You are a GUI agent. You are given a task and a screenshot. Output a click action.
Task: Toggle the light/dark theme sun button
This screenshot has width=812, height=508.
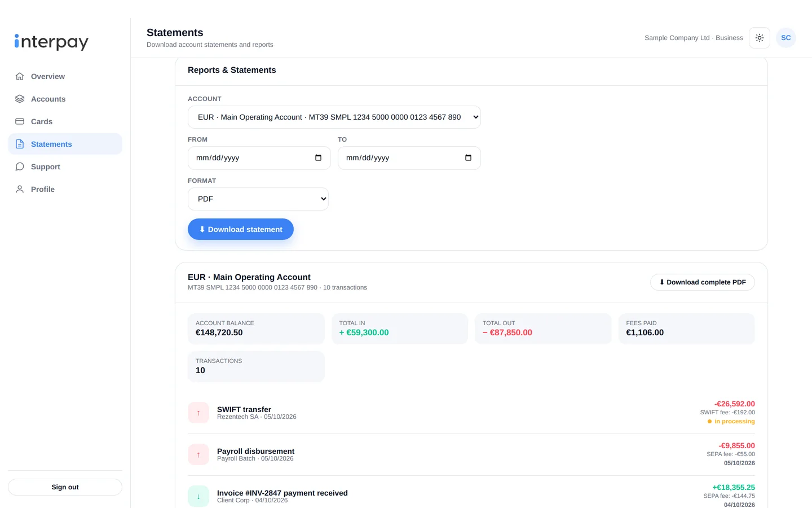760,38
